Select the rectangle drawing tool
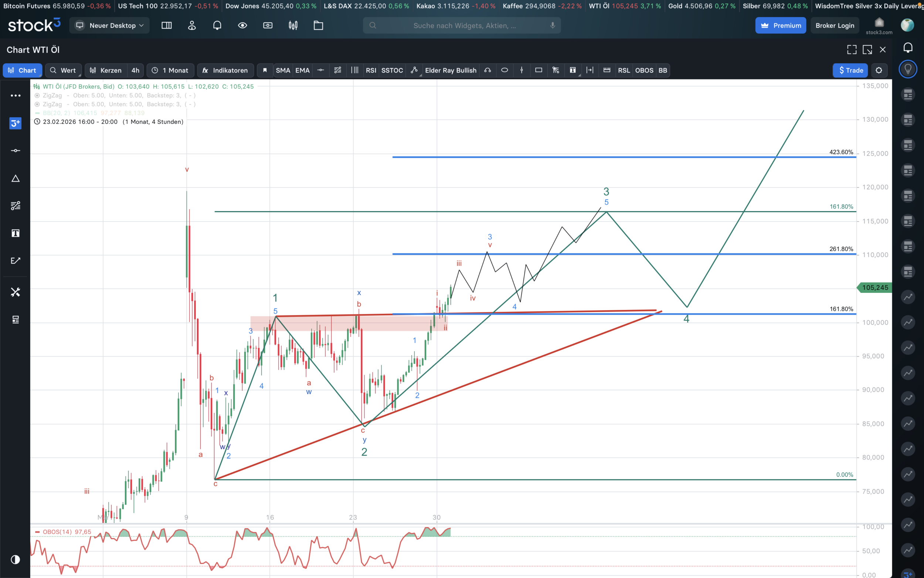Image resolution: width=924 pixels, height=578 pixels. click(539, 70)
